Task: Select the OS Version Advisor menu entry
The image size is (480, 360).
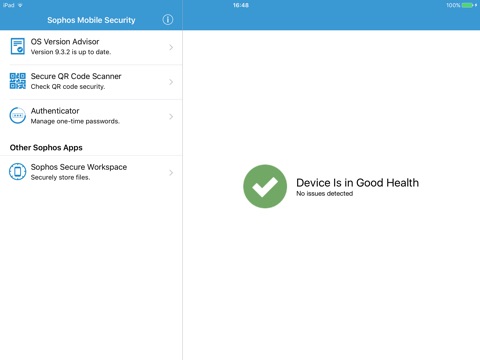Action: [91, 47]
